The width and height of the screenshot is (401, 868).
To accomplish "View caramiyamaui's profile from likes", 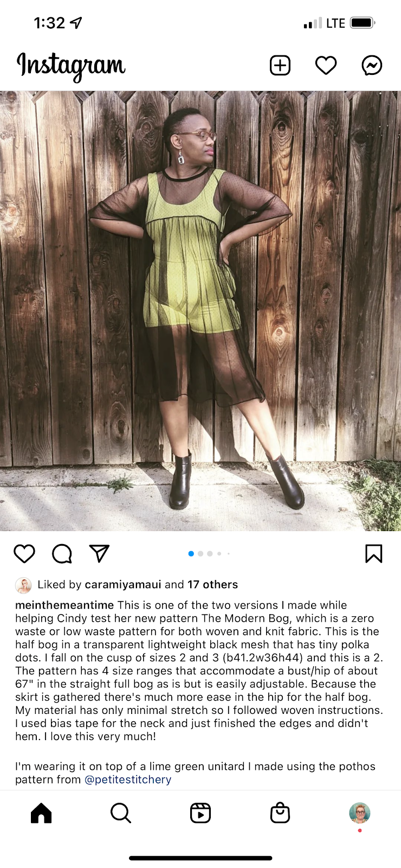I will [123, 585].
